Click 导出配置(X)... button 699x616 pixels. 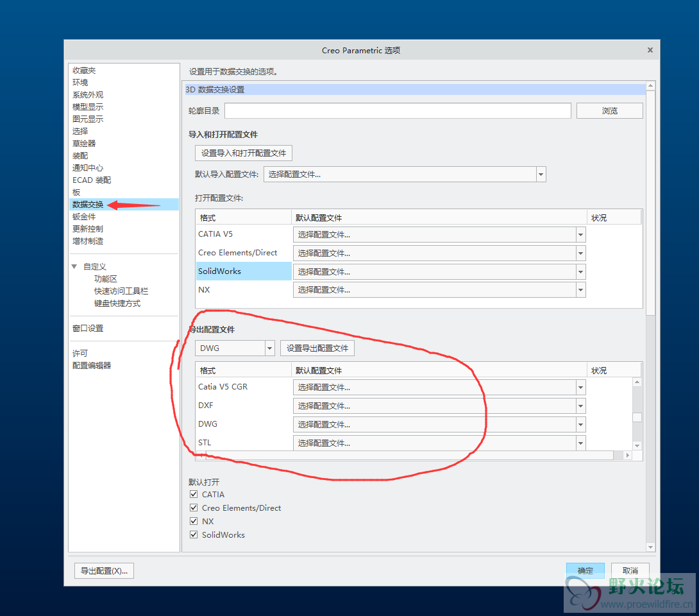click(x=104, y=570)
